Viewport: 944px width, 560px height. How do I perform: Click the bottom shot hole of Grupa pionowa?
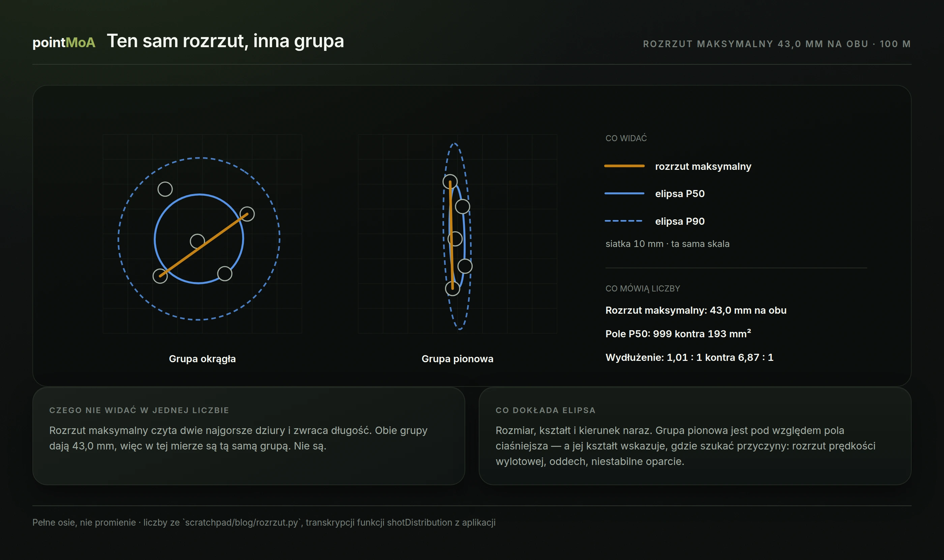pyautogui.click(x=452, y=289)
